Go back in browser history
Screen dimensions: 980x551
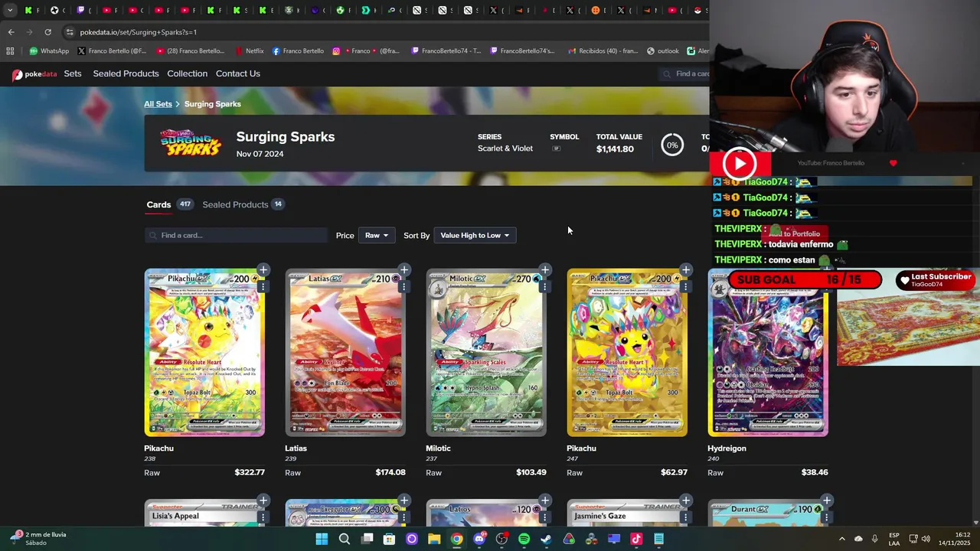pyautogui.click(x=11, y=32)
